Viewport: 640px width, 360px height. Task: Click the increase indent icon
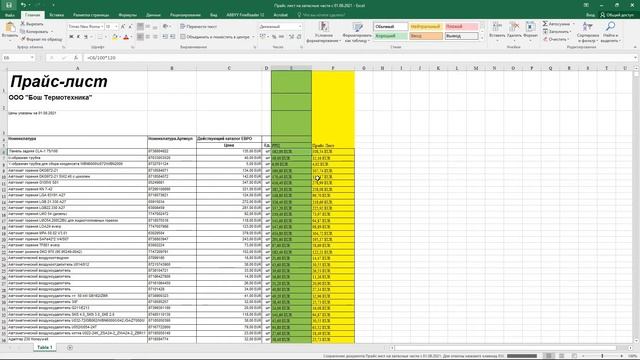172,37
